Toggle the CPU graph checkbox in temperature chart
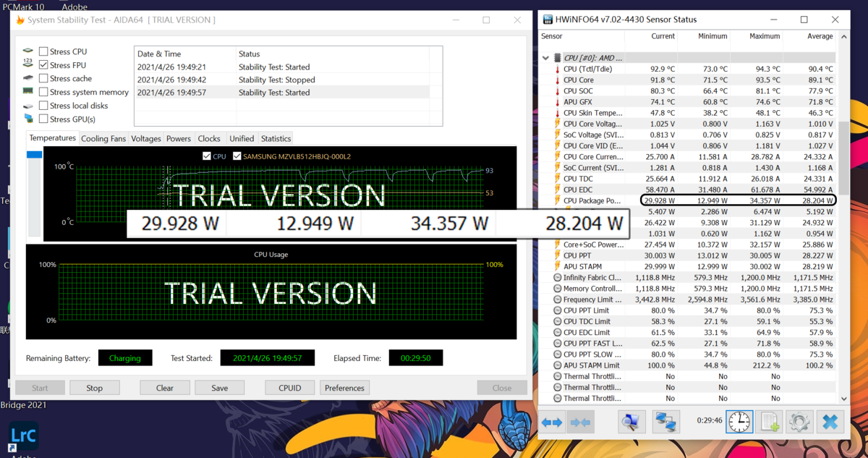This screenshot has width=868, height=458. 207,156
